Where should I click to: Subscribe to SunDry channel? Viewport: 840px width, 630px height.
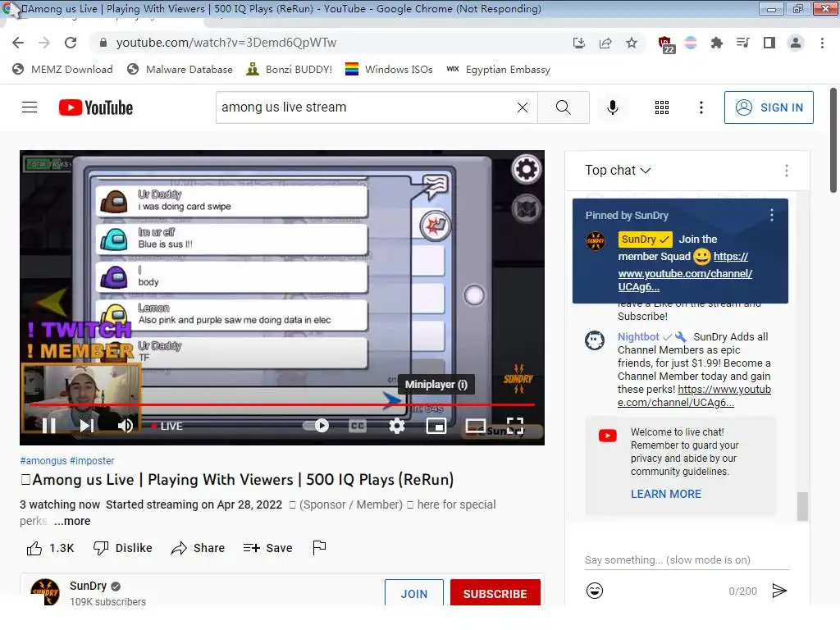point(495,593)
